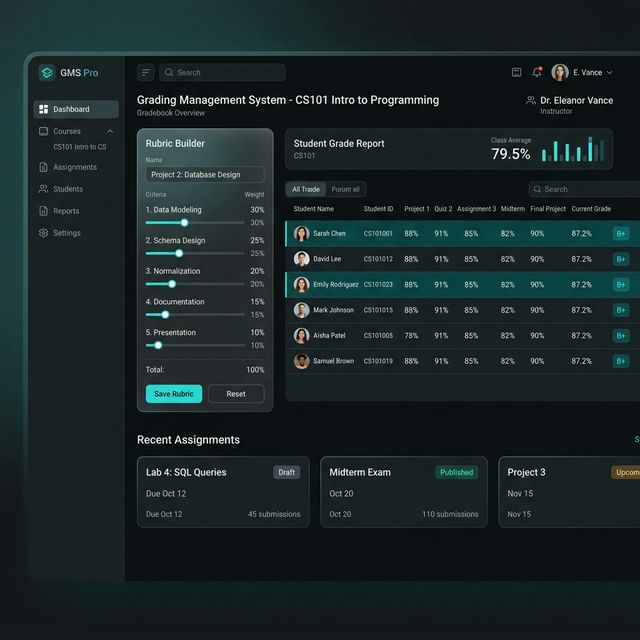Viewport: 640px width, 640px height.
Task: Select CS101 Intro to CS course
Action: pos(80,147)
